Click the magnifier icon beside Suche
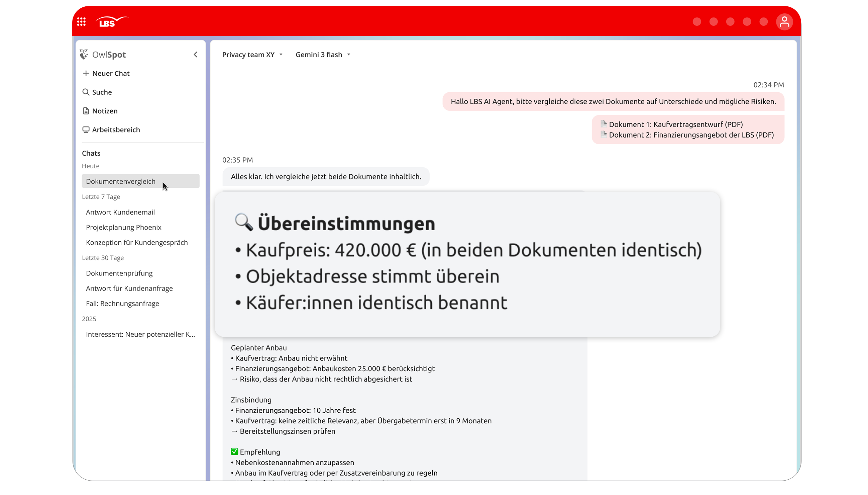 (x=86, y=92)
